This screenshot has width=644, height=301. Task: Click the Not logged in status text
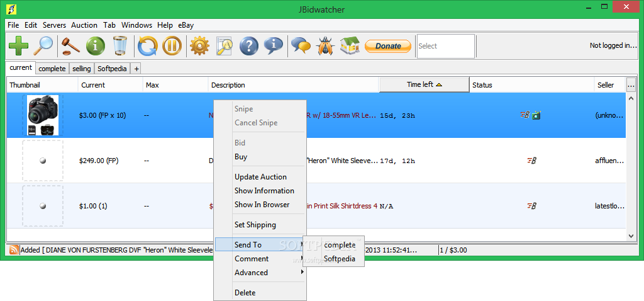(613, 45)
